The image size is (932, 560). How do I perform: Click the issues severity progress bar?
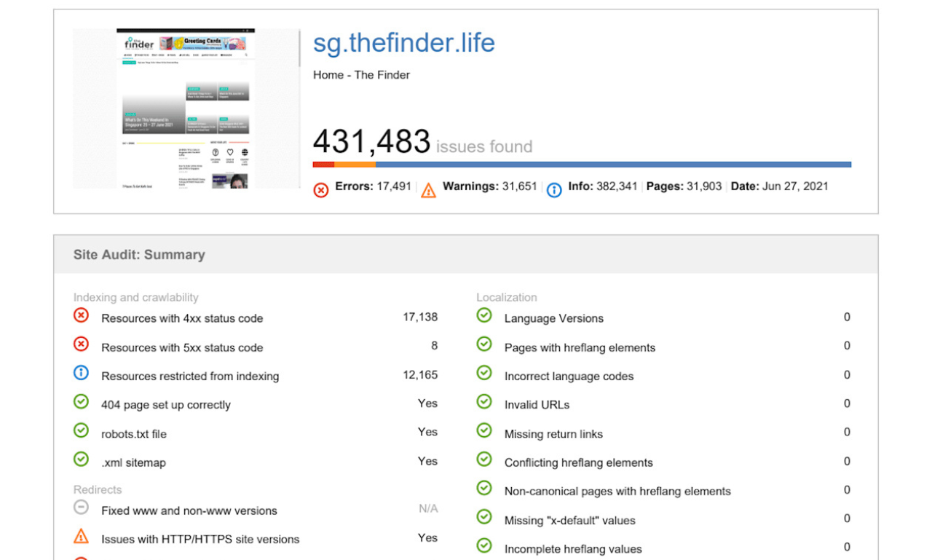pos(581,164)
